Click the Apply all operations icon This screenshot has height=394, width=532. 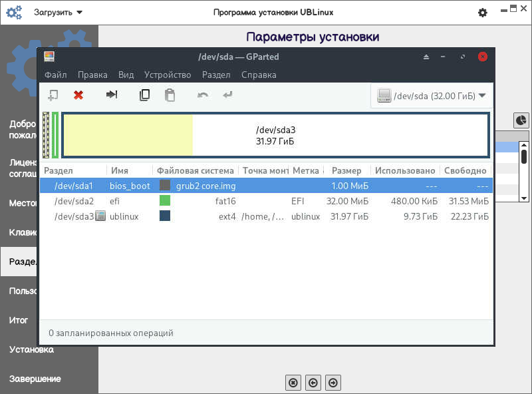(x=227, y=95)
